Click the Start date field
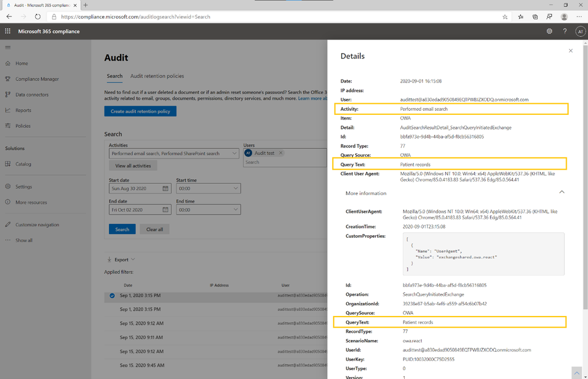588x379 pixels. 140,189
